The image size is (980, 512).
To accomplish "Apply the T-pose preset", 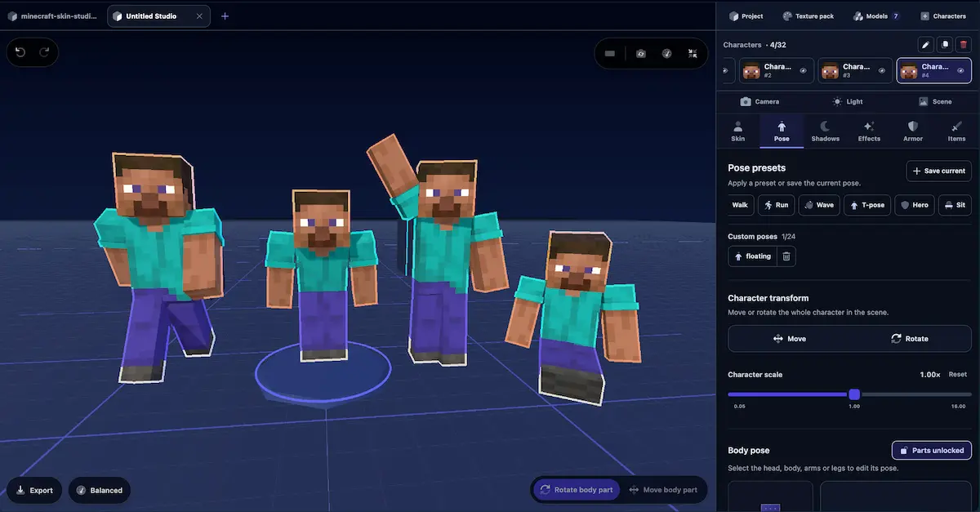I will coord(867,205).
